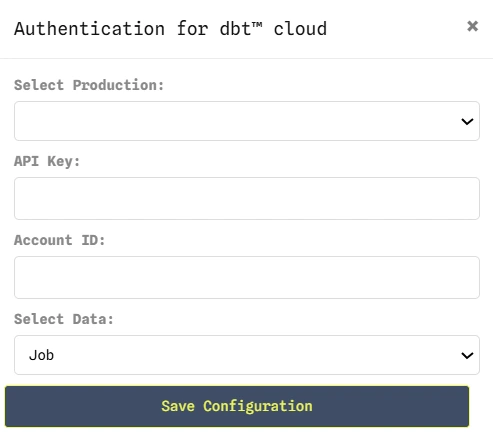Focus the Account ID input field
The width and height of the screenshot is (493, 442).
(x=247, y=277)
